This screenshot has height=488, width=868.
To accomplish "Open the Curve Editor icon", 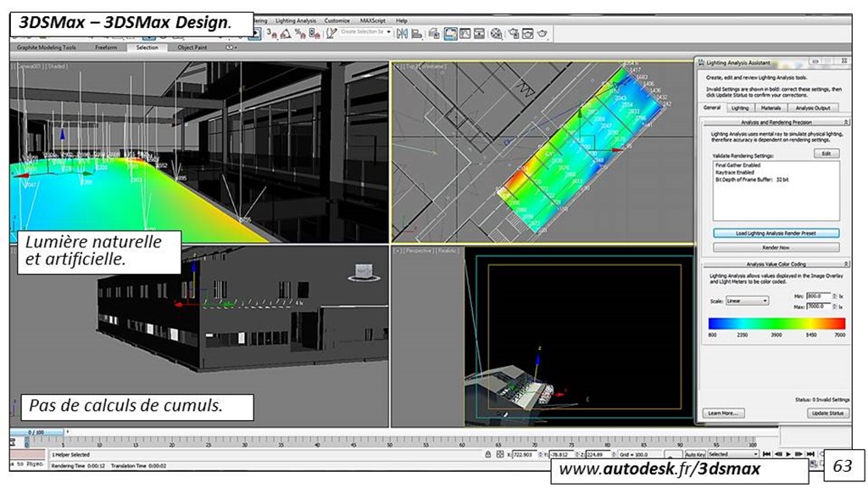I will pyautogui.click(x=465, y=33).
